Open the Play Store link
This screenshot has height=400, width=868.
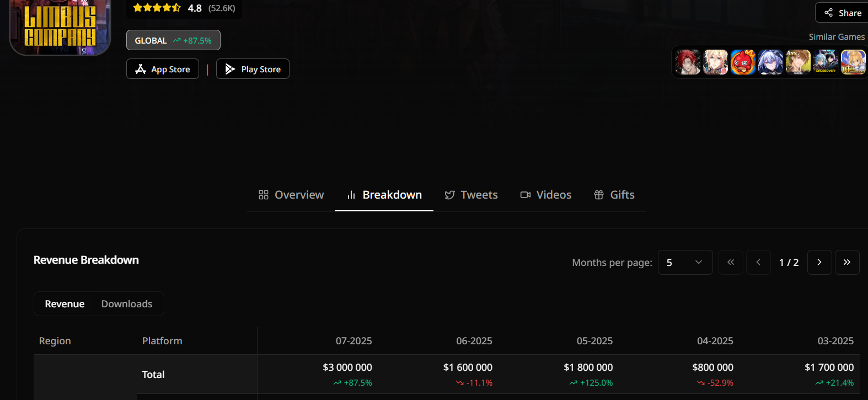253,69
